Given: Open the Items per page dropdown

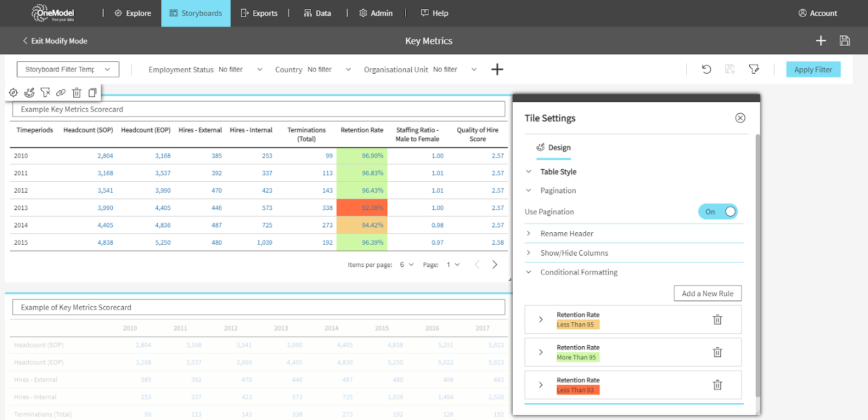Looking at the screenshot, I should pos(406,265).
